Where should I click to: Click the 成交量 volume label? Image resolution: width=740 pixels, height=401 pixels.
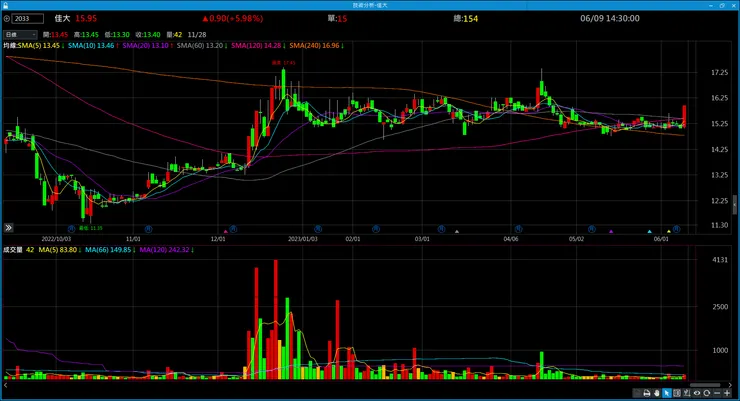tap(13, 250)
